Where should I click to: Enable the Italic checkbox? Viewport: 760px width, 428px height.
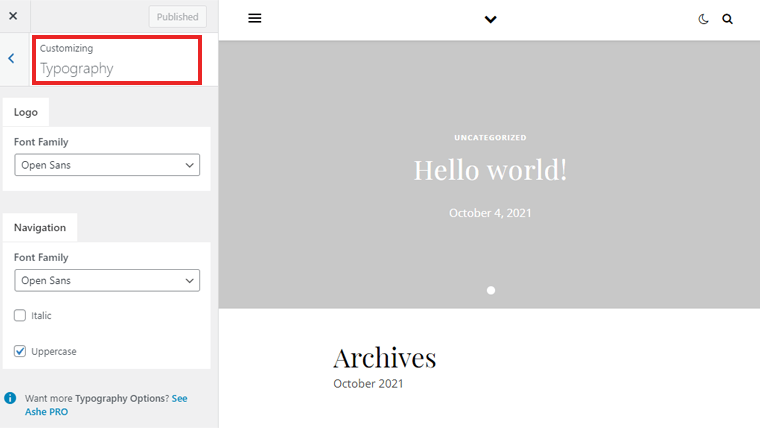[20, 316]
